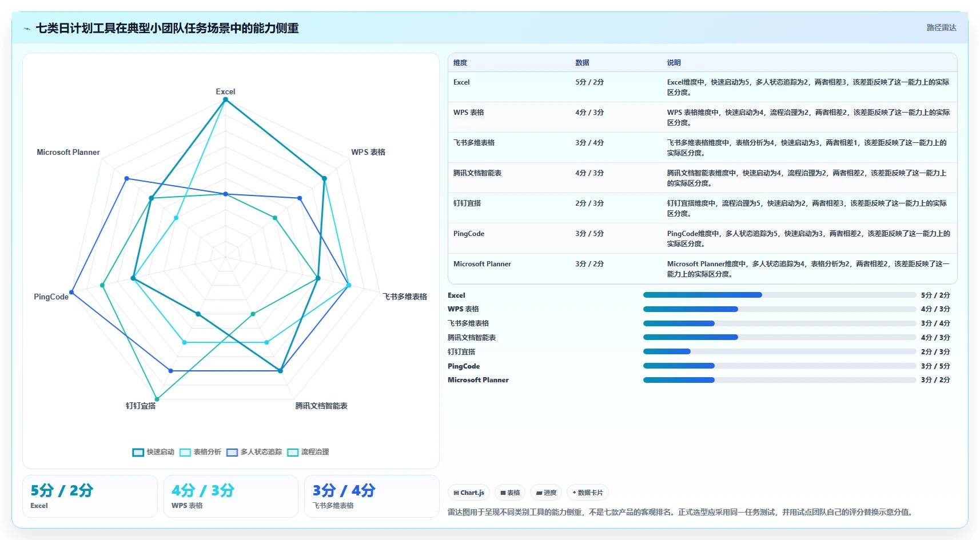Click the Excel table row name
Image resolution: width=980 pixels, height=540 pixels.
tap(461, 82)
